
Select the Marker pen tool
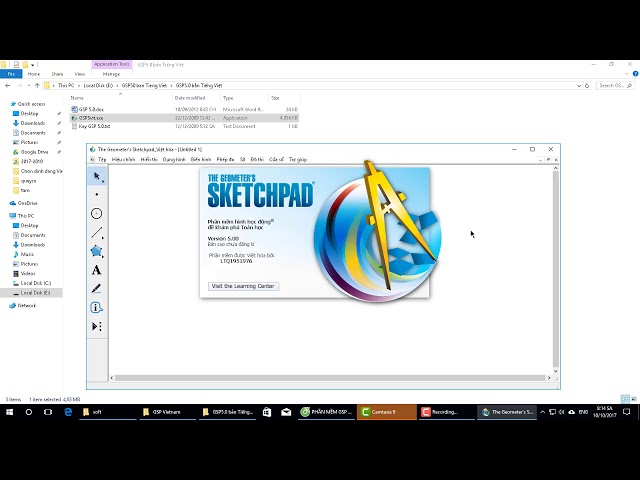[x=97, y=289]
